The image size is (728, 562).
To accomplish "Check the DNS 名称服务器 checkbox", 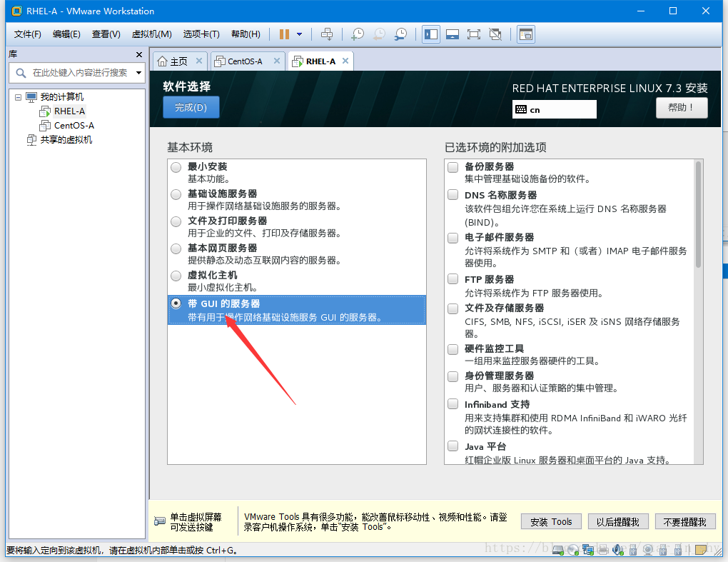I will 453,194.
